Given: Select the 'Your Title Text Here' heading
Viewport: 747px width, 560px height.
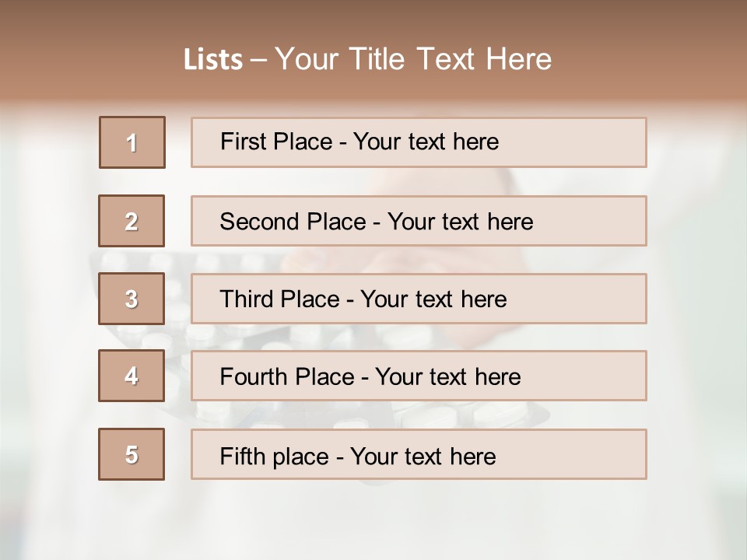Looking at the screenshot, I should pos(413,60).
